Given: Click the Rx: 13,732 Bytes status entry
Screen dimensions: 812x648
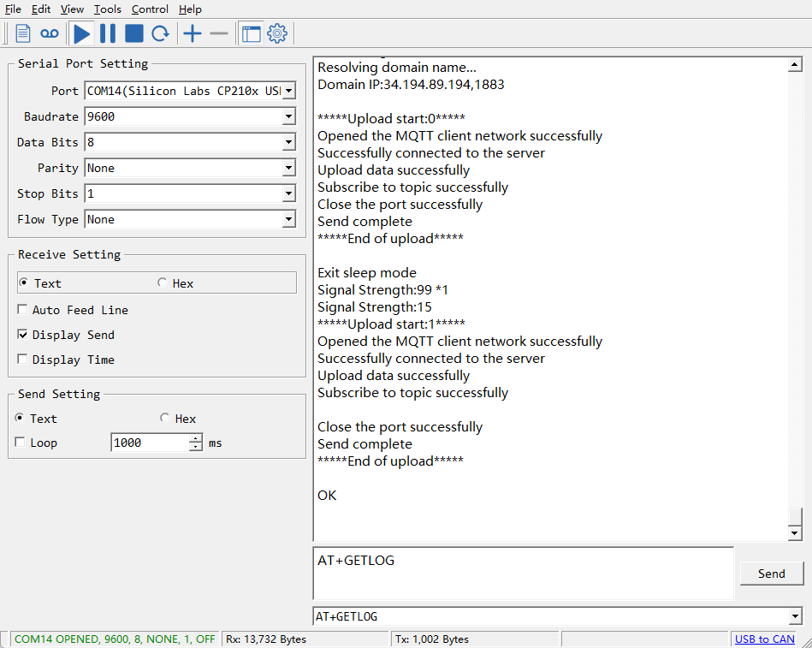Looking at the screenshot, I should click(265, 639).
